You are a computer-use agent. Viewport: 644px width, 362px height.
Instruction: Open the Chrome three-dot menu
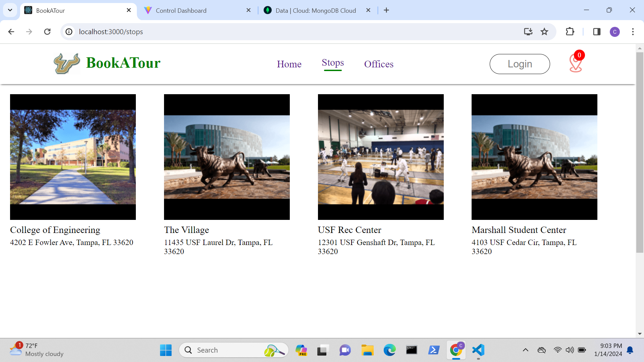coord(633,32)
